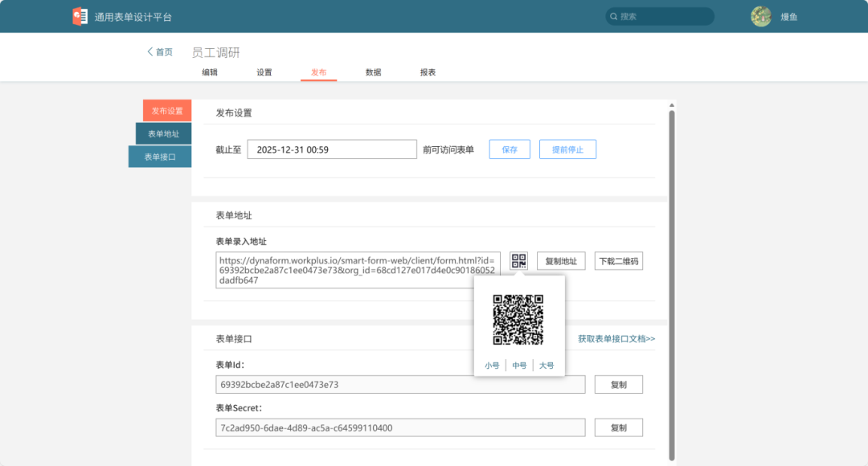
Task: Click the 保存 button
Action: coord(509,149)
